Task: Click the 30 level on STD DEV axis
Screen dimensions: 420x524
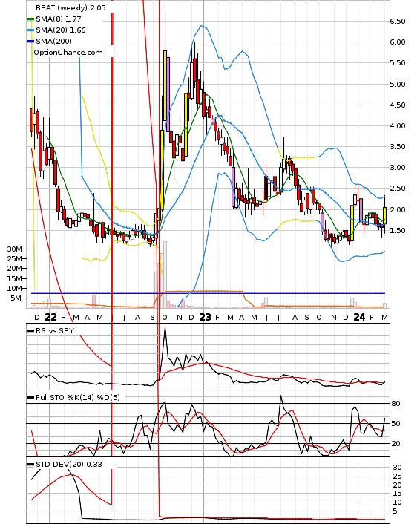Action: click(x=397, y=468)
